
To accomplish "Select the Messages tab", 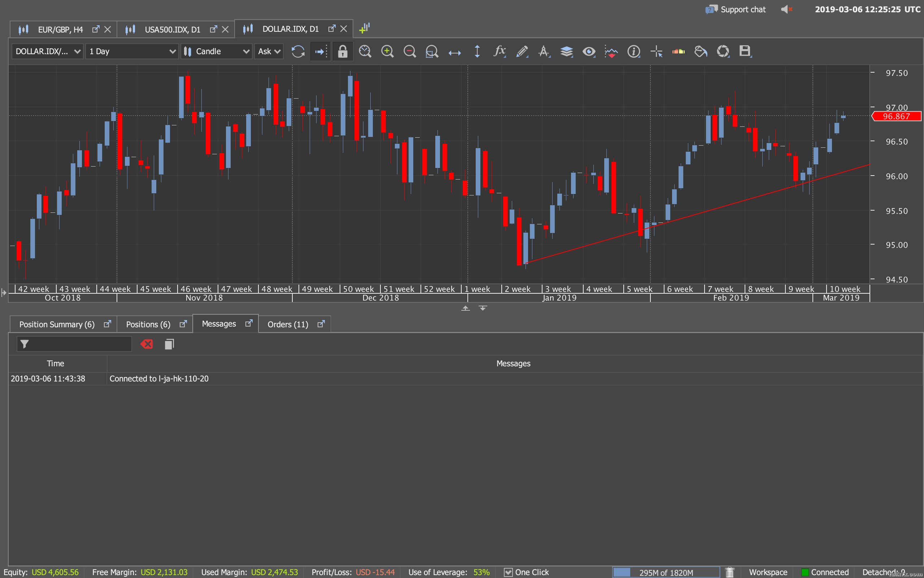I will [x=219, y=324].
